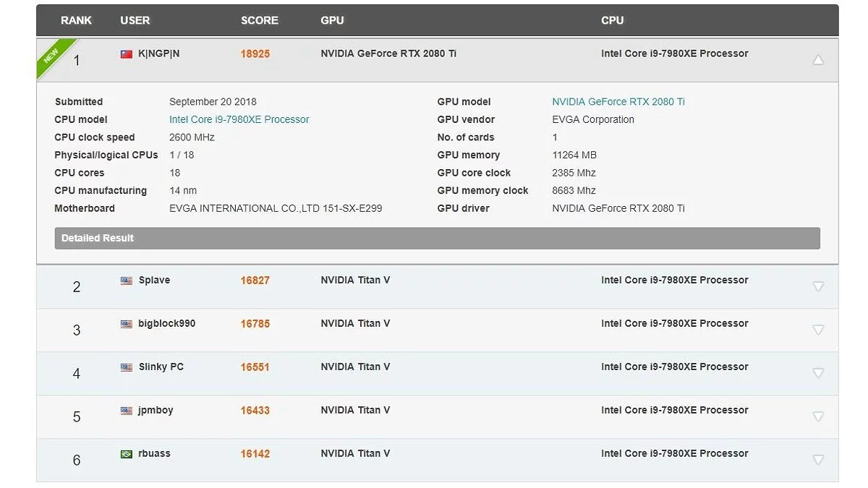Expand the Splave result row

[818, 286]
